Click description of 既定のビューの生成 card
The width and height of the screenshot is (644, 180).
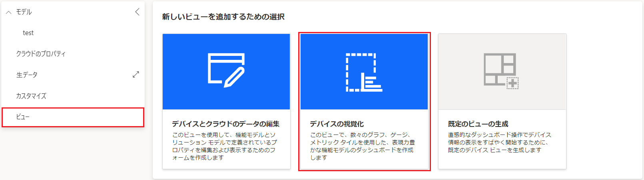click(500, 142)
